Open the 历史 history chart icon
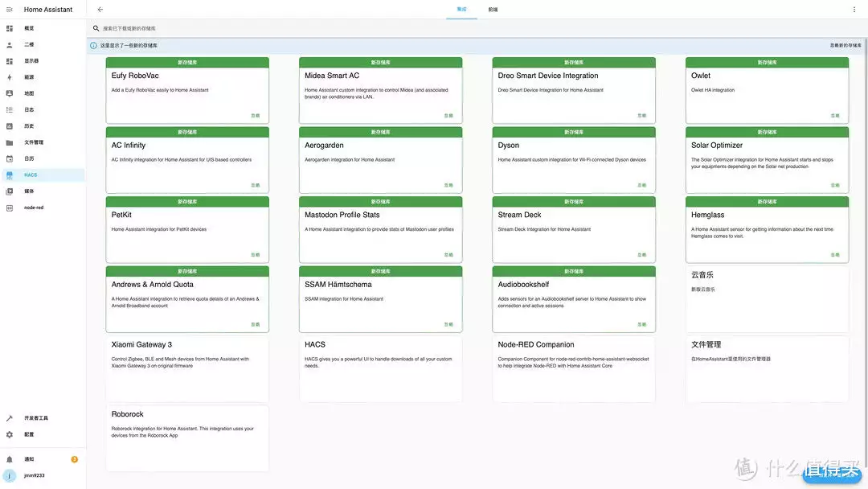The image size is (868, 489). tap(10, 126)
